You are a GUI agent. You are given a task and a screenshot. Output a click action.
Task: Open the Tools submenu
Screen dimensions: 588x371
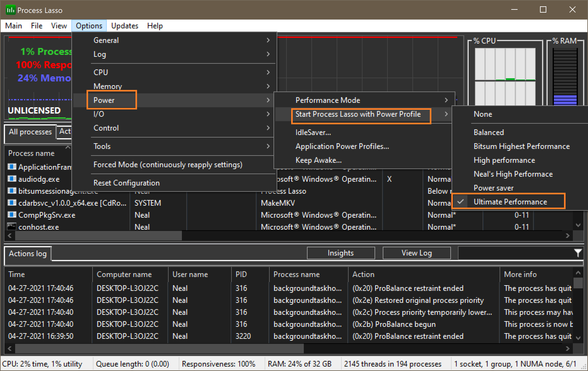[174, 146]
